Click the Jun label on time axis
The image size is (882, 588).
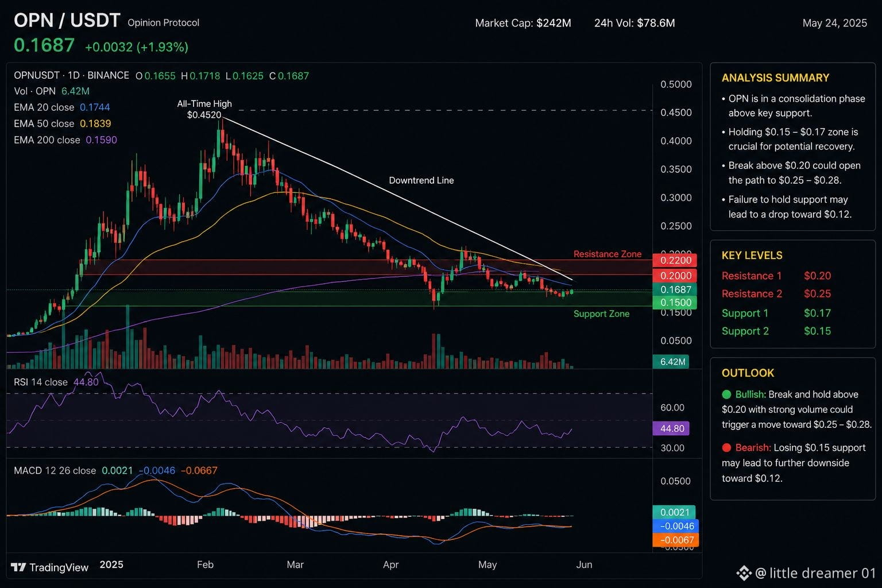(584, 564)
